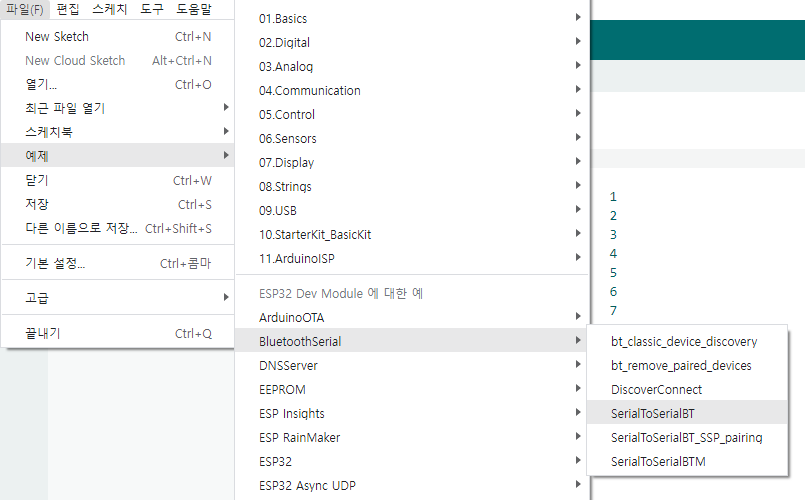Click 저장 to save sketch
The image size is (805, 500).
coord(118,204)
